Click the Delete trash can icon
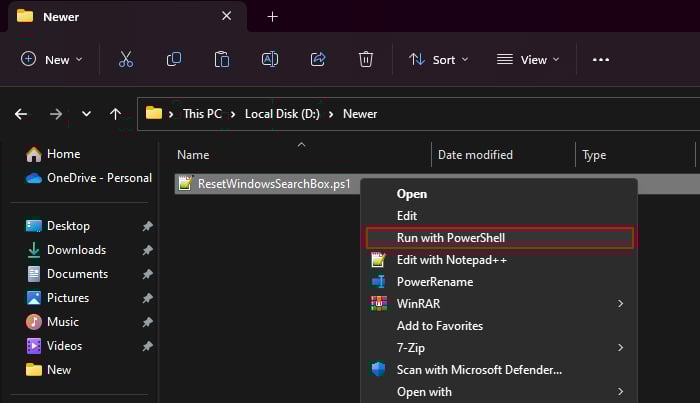Image resolution: width=700 pixels, height=403 pixels. coord(366,59)
